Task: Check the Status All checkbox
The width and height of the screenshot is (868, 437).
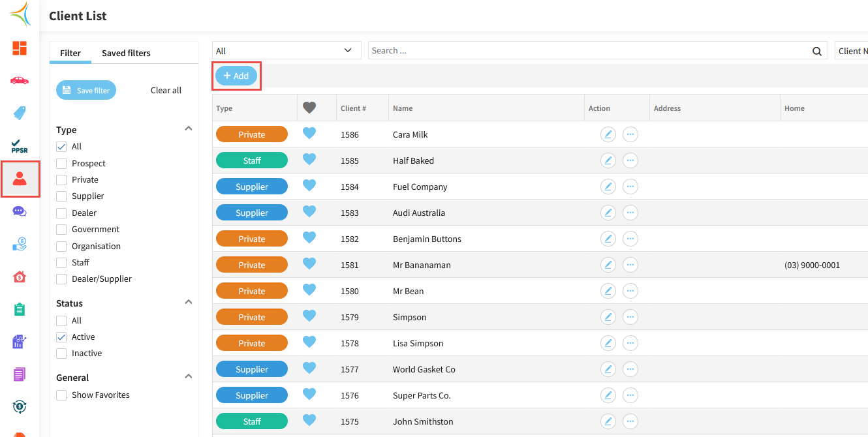Action: (61, 321)
